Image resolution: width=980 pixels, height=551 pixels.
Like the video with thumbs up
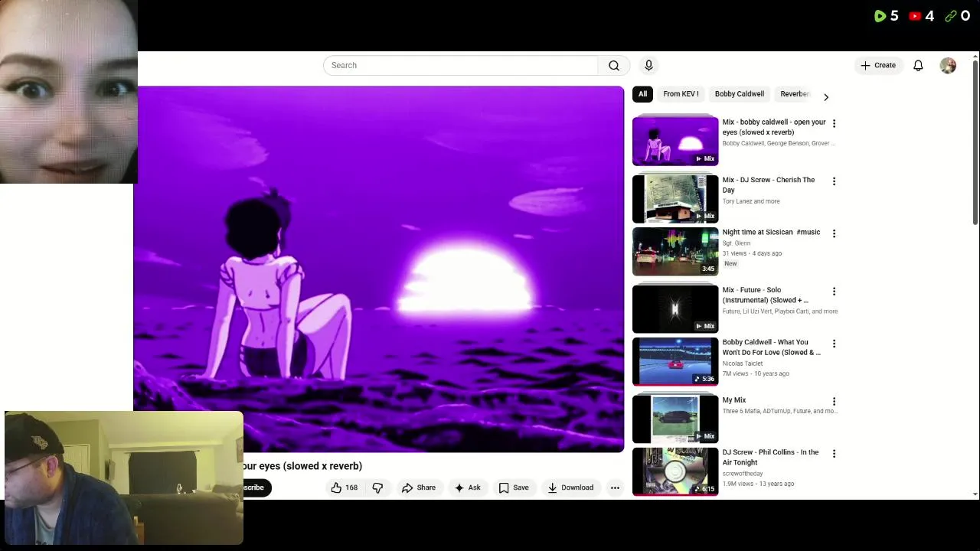click(344, 487)
